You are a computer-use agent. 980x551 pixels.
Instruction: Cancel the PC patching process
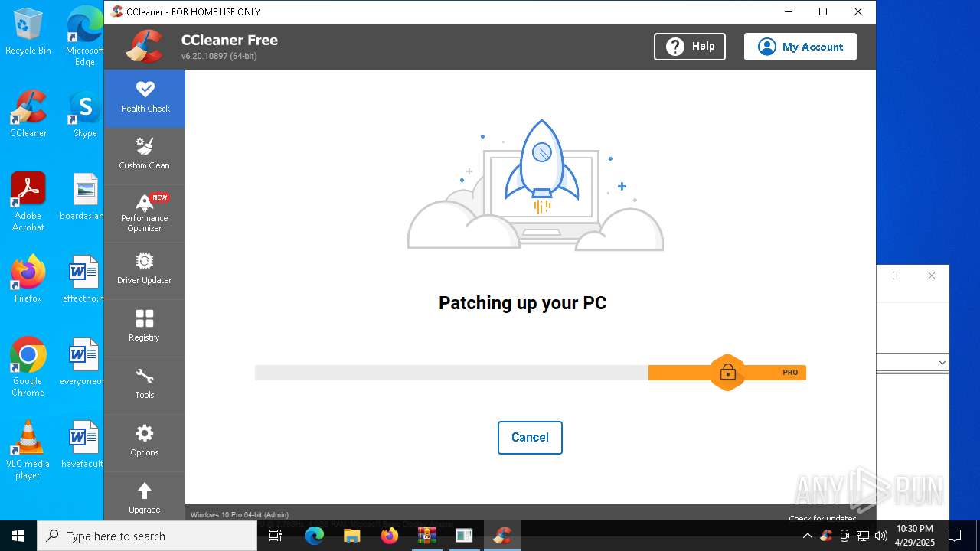coord(530,438)
